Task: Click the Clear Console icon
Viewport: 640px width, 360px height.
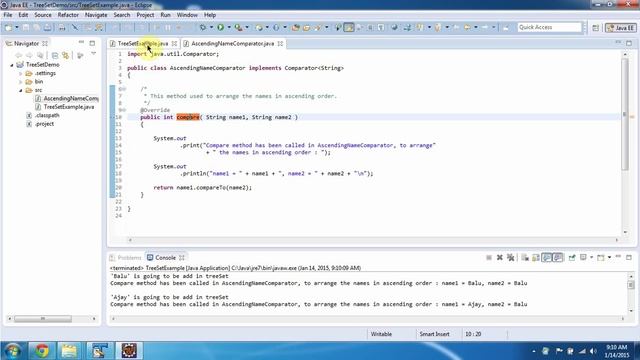Action: [x=525, y=258]
